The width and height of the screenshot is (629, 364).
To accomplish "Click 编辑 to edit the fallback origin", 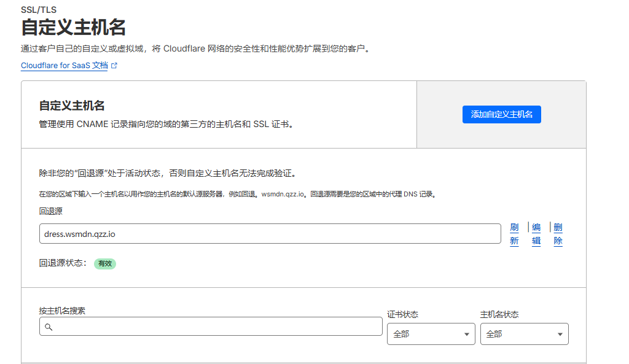I will click(536, 234).
